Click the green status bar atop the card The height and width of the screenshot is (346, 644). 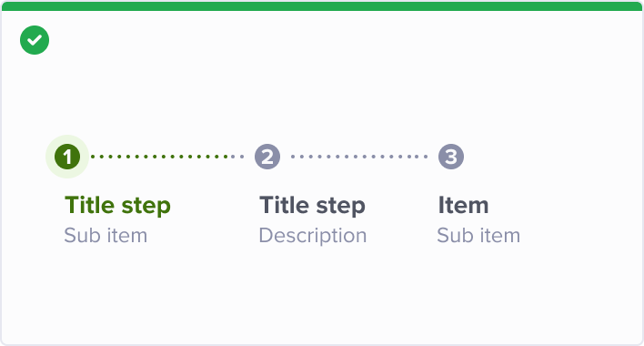coord(322,6)
